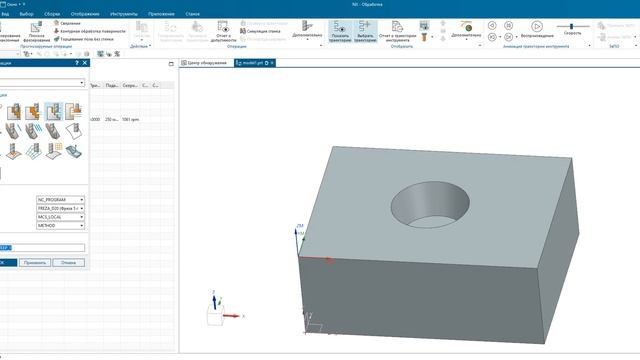Click the Скорость column header in navigator
The height and width of the screenshot is (360, 640).
click(130, 85)
